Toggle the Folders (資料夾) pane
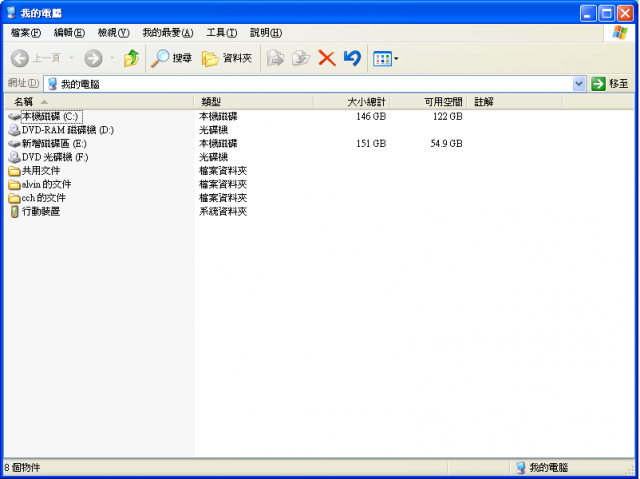This screenshot has width=640, height=479. (227, 58)
